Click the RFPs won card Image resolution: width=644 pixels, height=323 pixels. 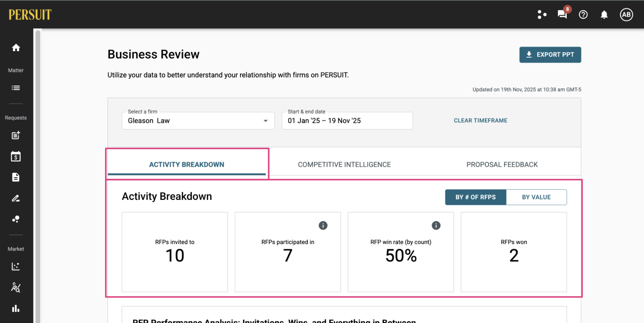click(514, 252)
